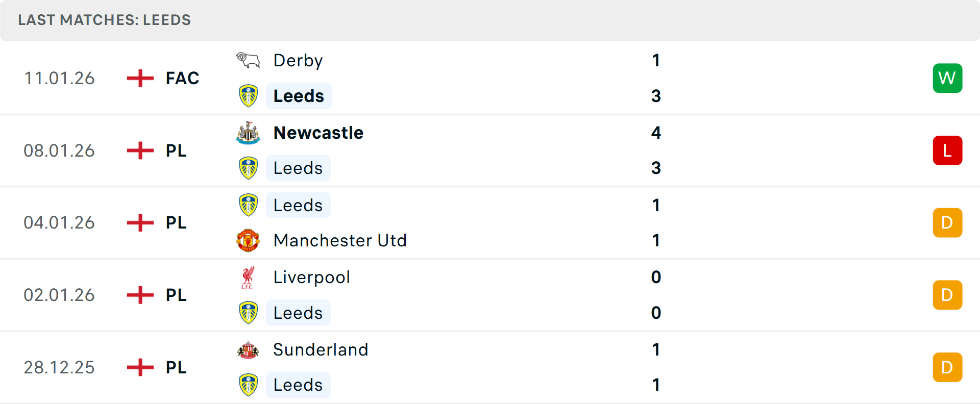Click the Sunderland club crest icon
This screenshot has width=980, height=404.
248,350
